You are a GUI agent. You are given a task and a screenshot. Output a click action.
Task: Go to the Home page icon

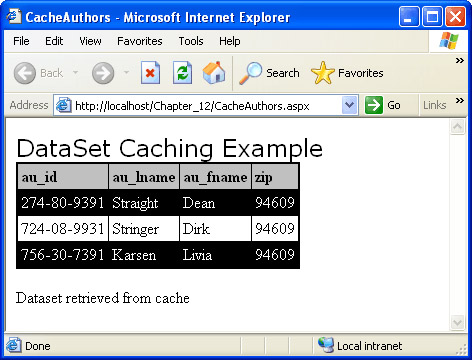click(x=214, y=72)
